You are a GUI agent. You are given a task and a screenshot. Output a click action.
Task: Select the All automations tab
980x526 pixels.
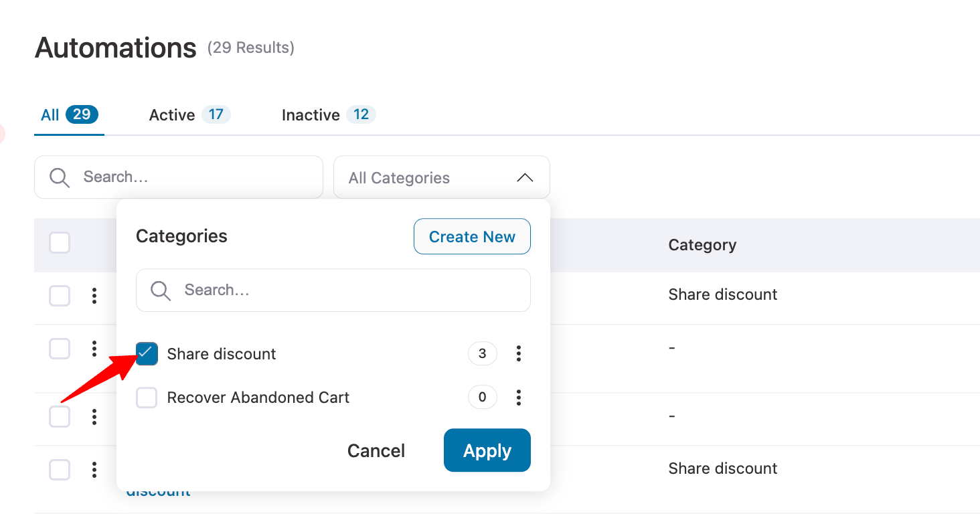(x=69, y=115)
